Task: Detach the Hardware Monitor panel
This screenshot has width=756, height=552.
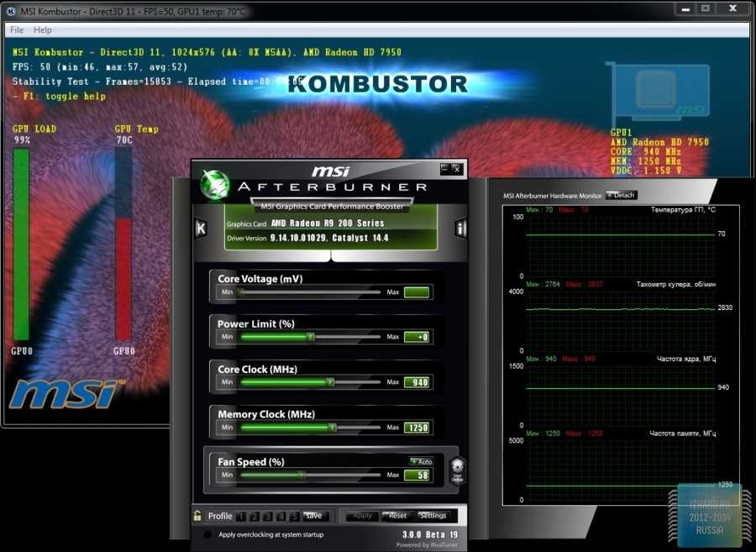Action: click(x=622, y=195)
